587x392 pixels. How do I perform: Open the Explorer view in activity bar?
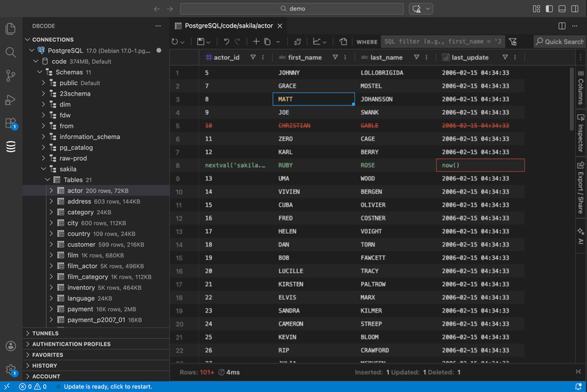11,29
